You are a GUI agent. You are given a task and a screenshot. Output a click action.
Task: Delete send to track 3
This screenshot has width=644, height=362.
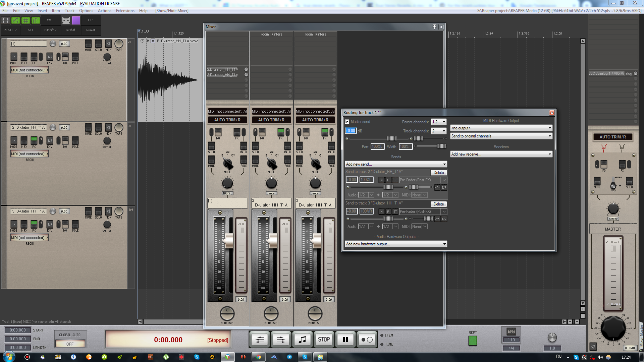[439, 204]
